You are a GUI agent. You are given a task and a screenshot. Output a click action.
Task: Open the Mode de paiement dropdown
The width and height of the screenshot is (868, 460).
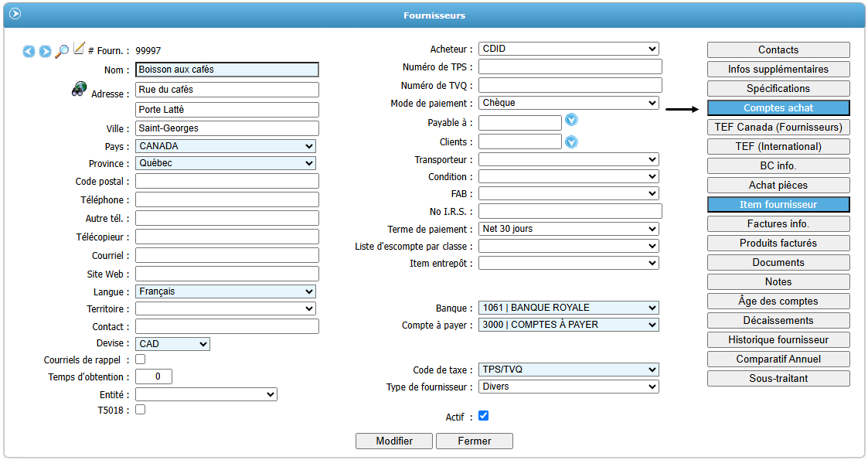coord(568,103)
